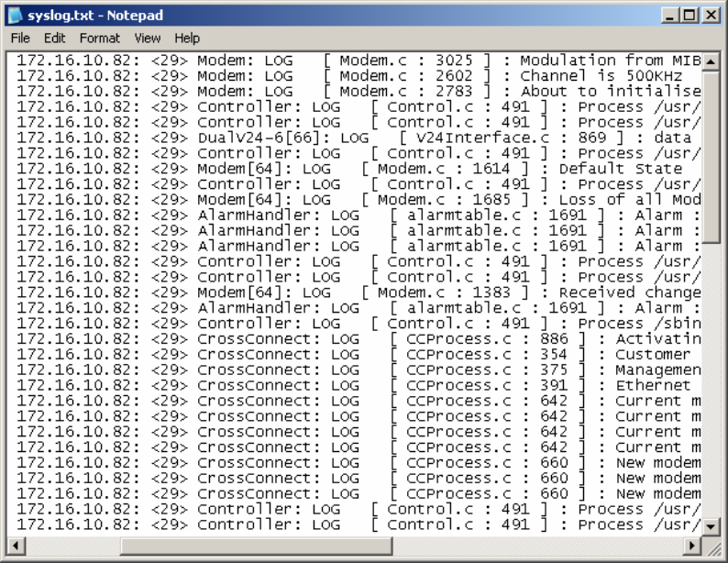
Task: Click the vertical scrollbar up arrow
Action: (711, 61)
